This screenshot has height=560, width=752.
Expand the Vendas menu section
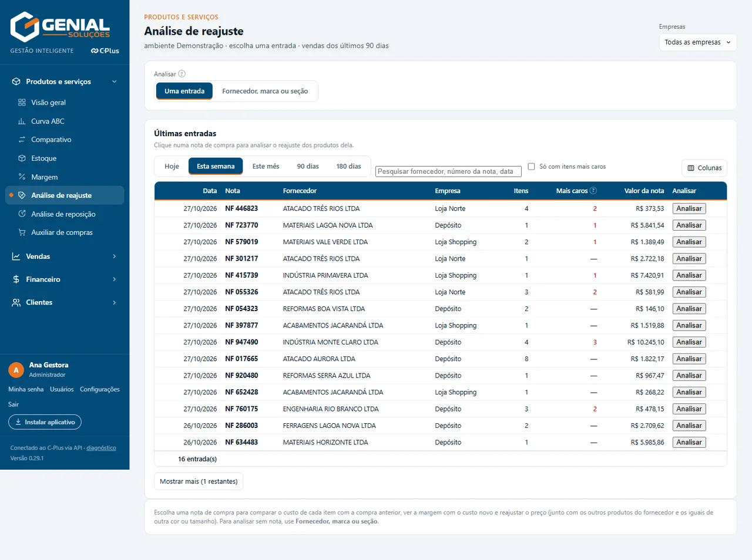point(65,257)
